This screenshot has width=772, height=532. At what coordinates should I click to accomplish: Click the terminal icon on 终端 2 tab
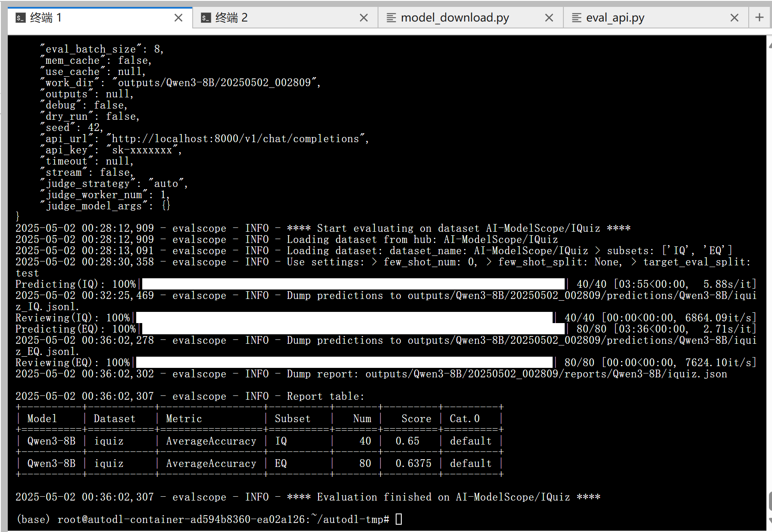pos(206,18)
